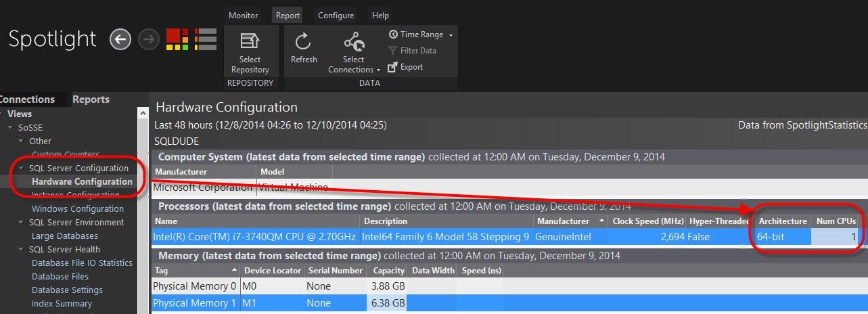Click the forward navigation arrow icon

tap(148, 40)
